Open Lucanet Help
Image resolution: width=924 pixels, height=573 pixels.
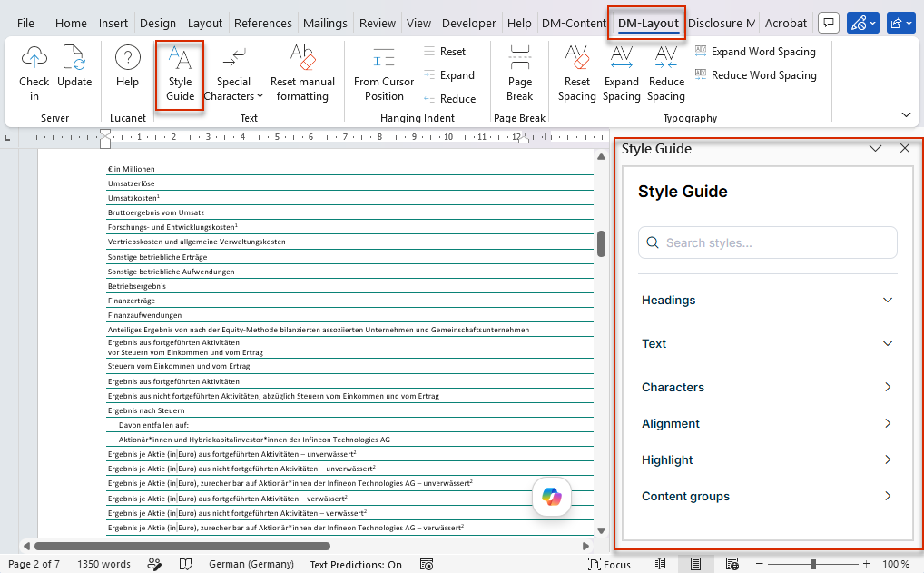coord(127,66)
